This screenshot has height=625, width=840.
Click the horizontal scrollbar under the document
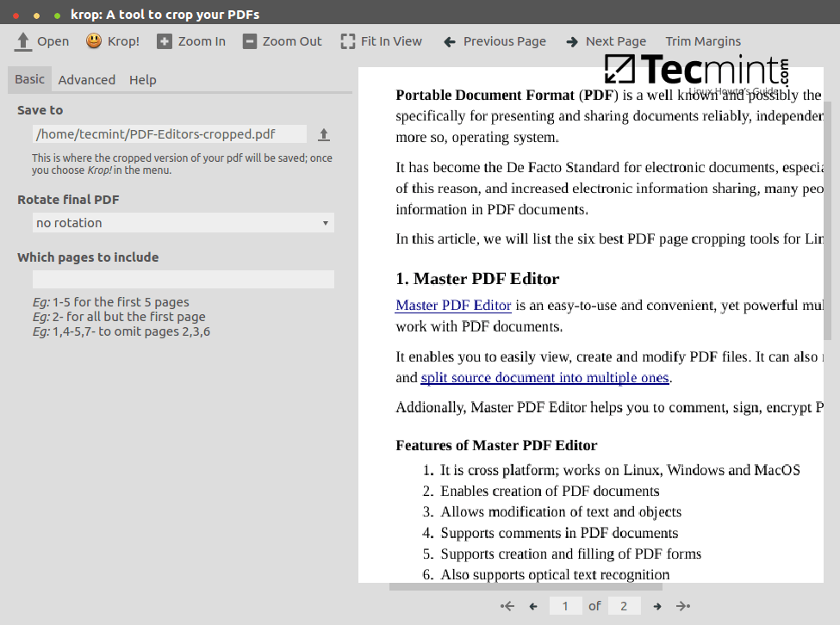pyautogui.click(x=526, y=587)
